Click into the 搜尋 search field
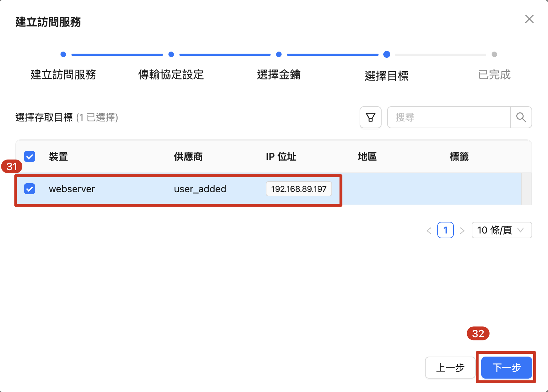548x392 pixels. coord(449,117)
